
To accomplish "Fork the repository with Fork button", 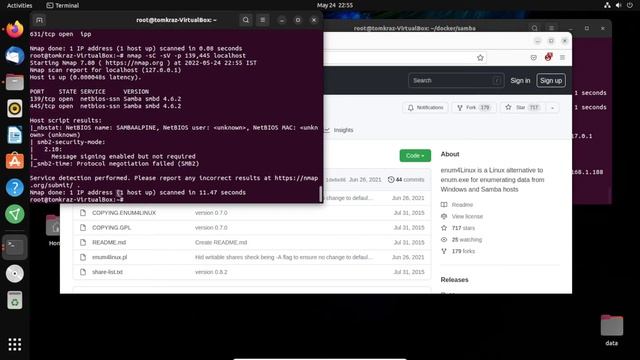I will coord(474,107).
